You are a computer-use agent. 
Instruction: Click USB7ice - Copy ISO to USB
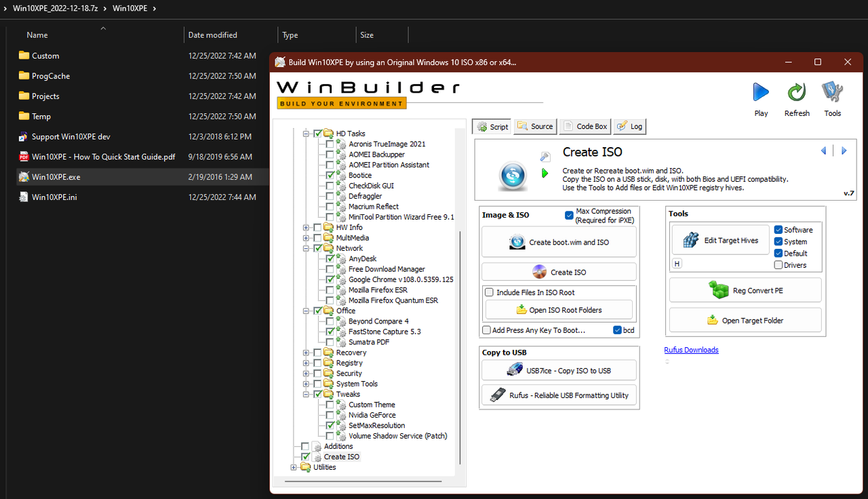559,370
